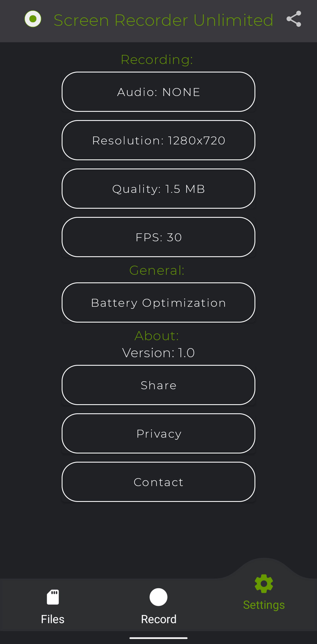Viewport: 317px width, 644px height.
Task: Open the Quality 1.5 MB selector
Action: (x=158, y=189)
